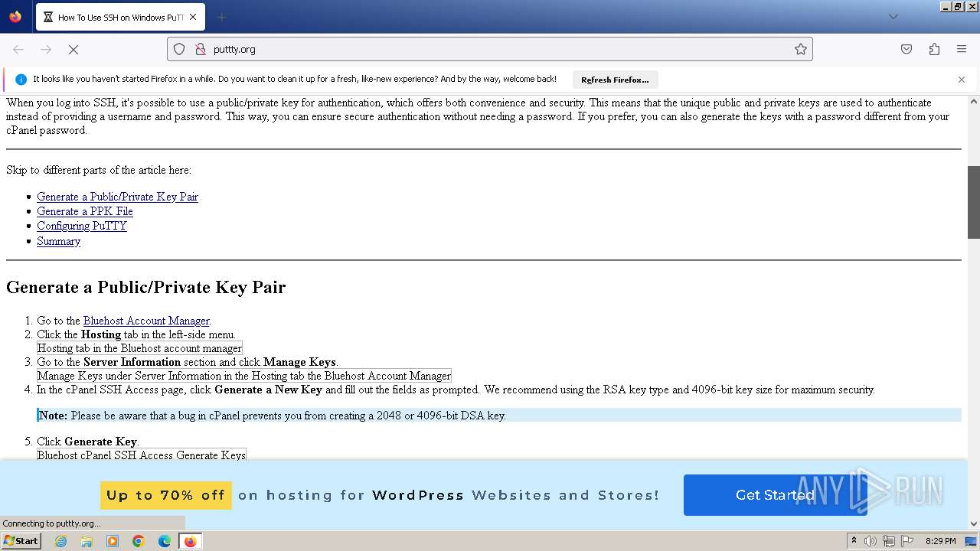Click the page vertical scrollbar thumb
Image resolution: width=980 pixels, height=551 pixels.
pyautogui.click(x=974, y=202)
